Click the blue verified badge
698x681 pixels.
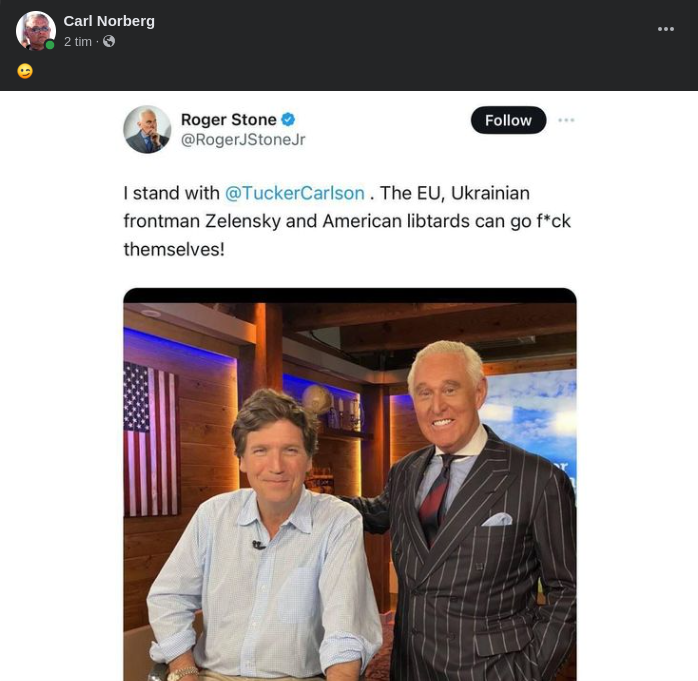pyautogui.click(x=288, y=120)
